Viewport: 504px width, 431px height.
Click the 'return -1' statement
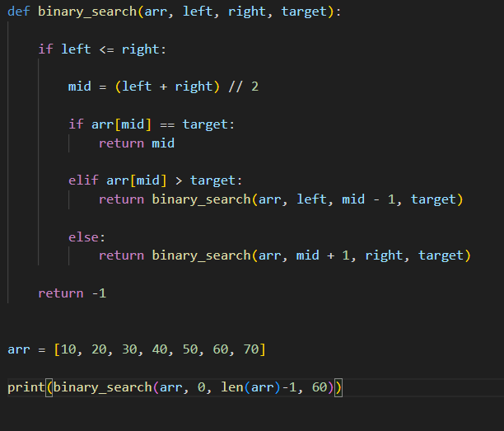[x=72, y=293]
